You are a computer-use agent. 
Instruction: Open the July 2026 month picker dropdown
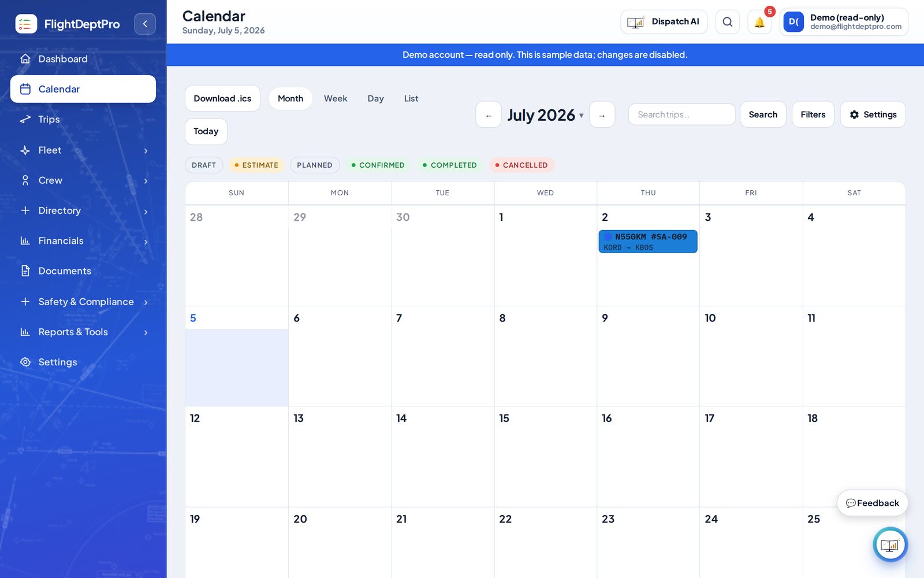(545, 115)
